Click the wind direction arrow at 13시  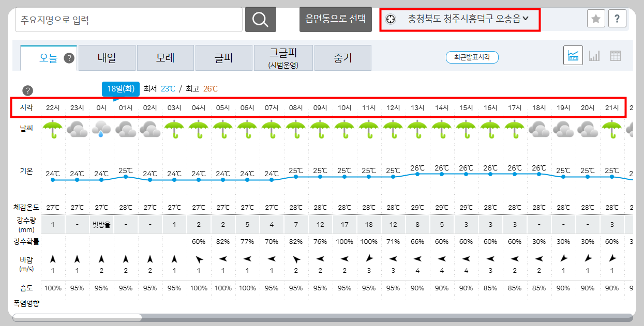[417, 258]
